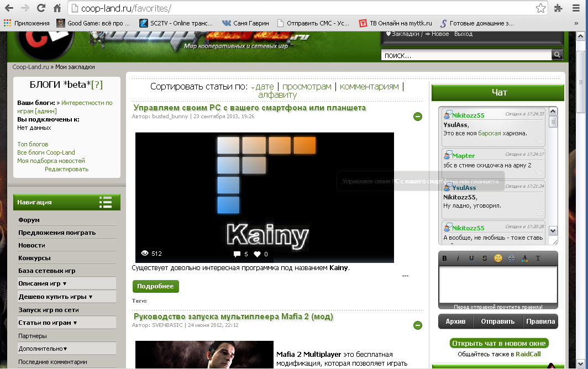Send the chat message with Отправить

tap(497, 321)
